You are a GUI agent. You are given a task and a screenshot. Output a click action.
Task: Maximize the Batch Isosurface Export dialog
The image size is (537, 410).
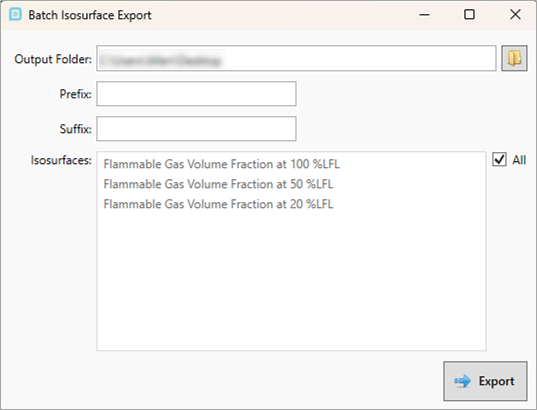coord(469,15)
